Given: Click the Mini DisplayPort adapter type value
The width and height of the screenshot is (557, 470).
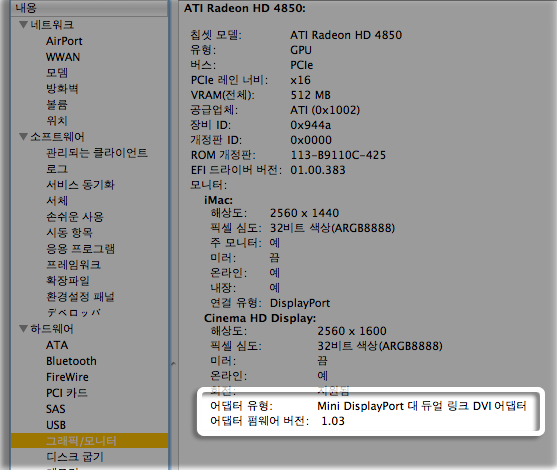Looking at the screenshot, I should point(422,406).
